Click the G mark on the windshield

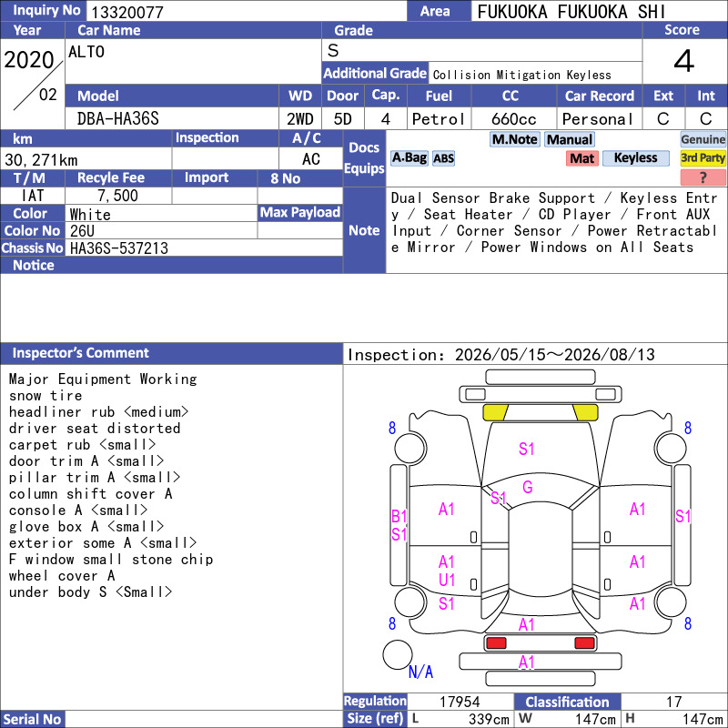point(528,487)
